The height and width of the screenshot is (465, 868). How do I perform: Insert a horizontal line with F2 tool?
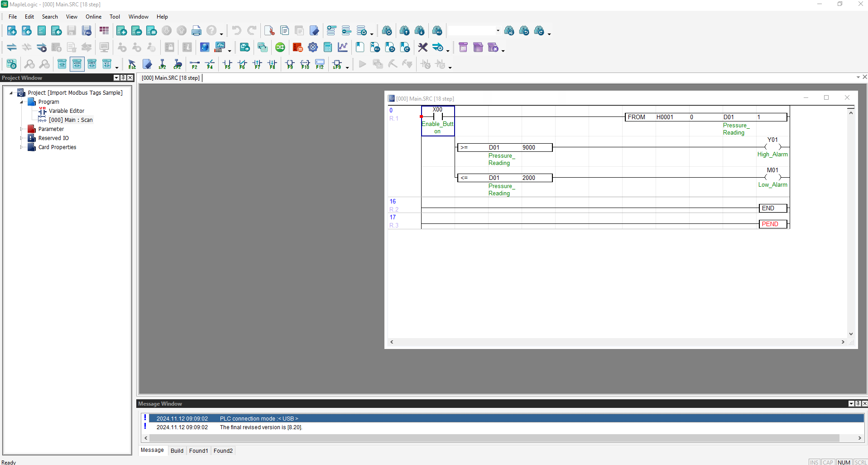coord(194,64)
